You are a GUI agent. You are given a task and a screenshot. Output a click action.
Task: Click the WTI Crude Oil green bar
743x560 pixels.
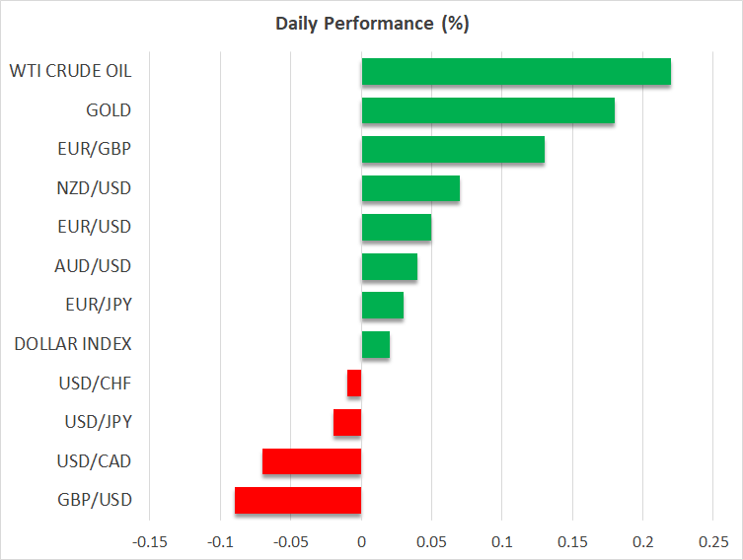click(516, 72)
